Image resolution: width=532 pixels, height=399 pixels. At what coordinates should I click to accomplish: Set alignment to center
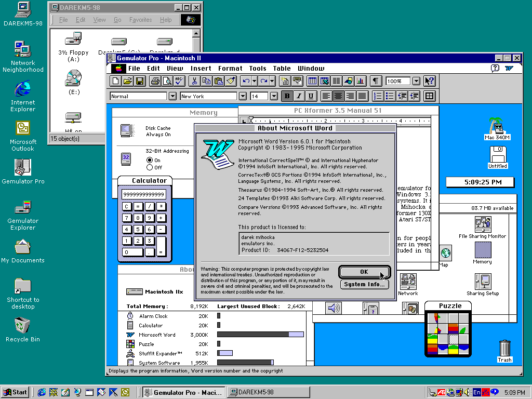(338, 96)
